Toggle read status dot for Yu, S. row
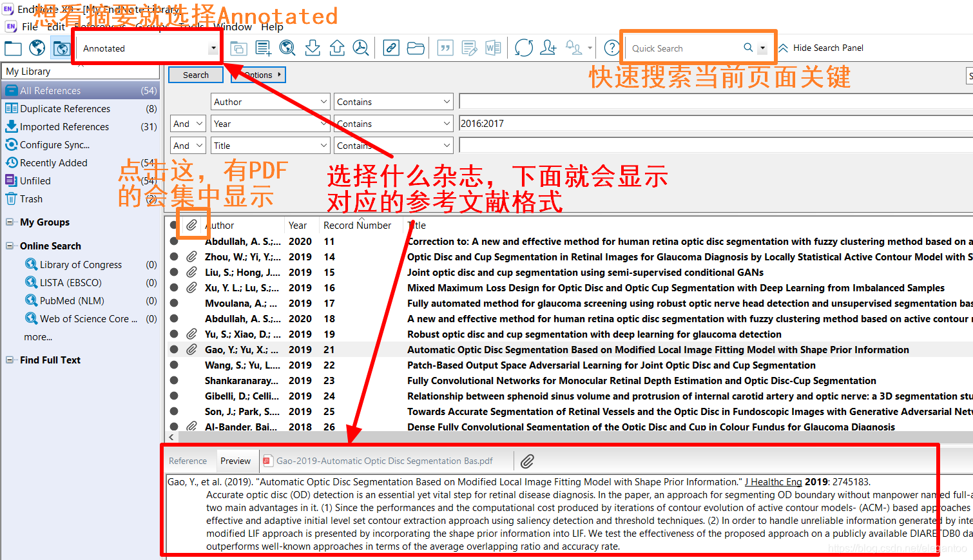 (x=174, y=334)
